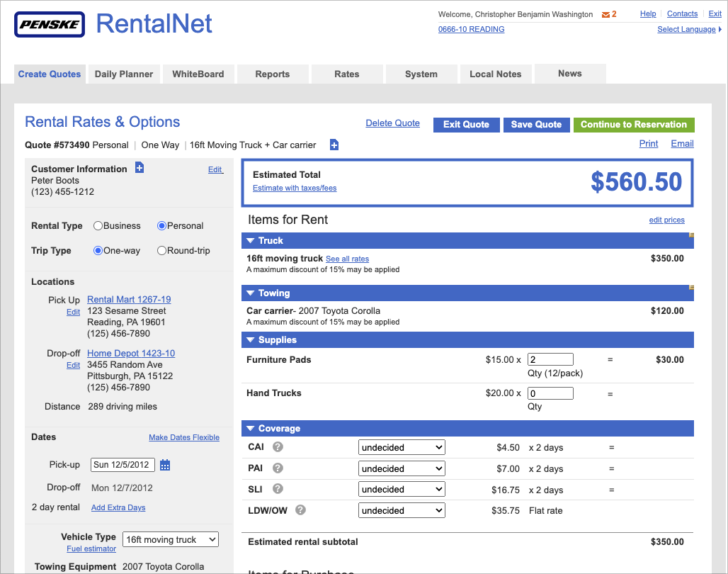The image size is (728, 574).
Task: Click the Hand Trucks quantity field
Action: [551, 393]
